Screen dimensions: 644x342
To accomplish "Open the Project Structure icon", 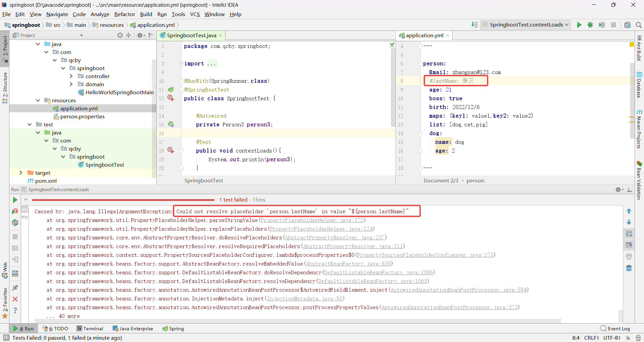I will (x=628, y=25).
